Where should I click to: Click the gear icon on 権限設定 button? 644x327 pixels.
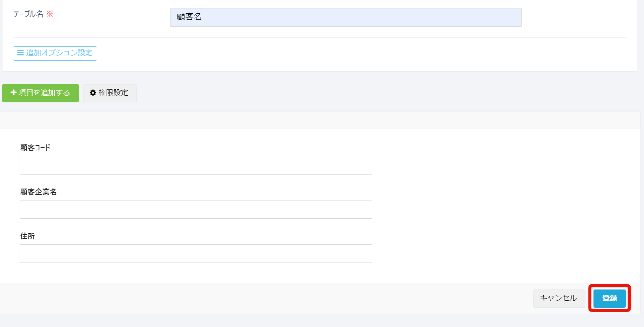coord(93,93)
